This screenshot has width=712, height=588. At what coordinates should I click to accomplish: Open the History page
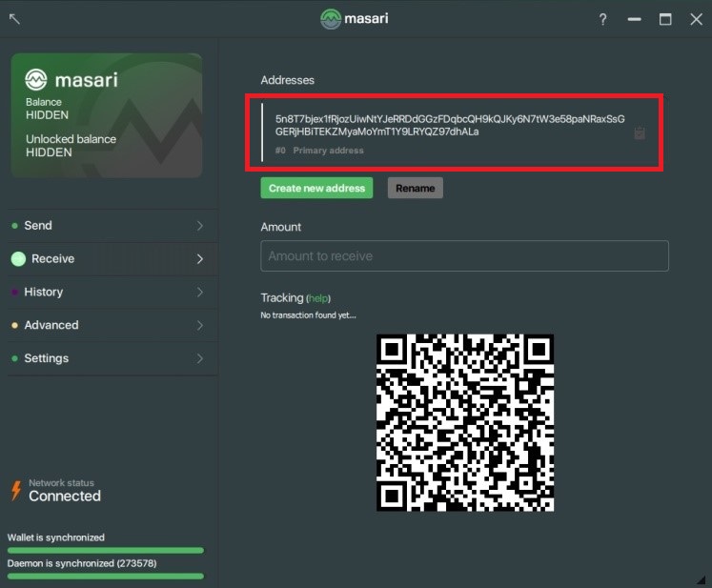[112, 292]
